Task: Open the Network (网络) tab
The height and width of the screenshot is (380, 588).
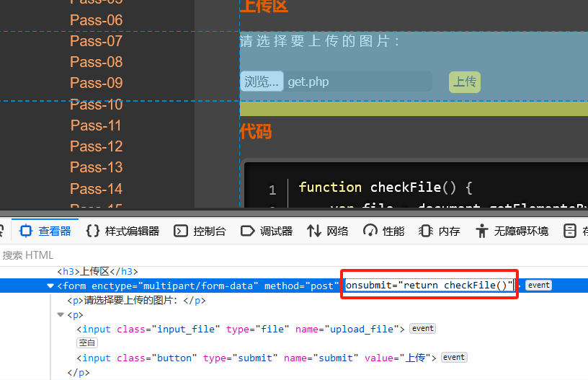Action: [x=328, y=231]
